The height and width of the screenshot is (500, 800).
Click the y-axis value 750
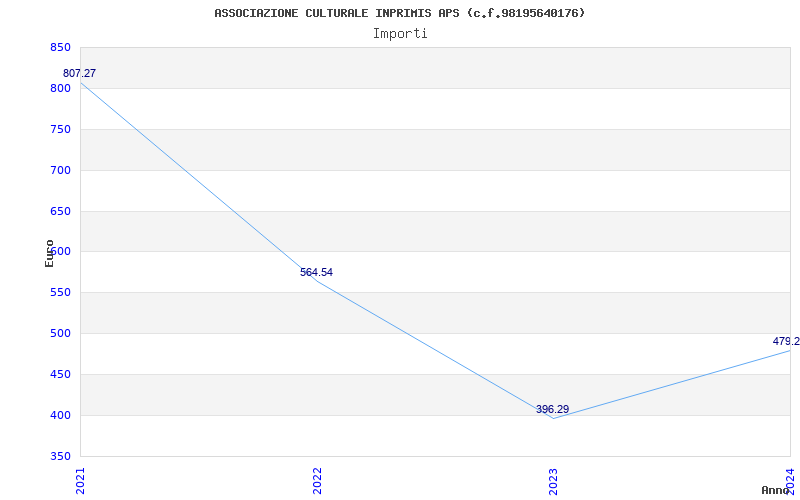[x=60, y=130]
